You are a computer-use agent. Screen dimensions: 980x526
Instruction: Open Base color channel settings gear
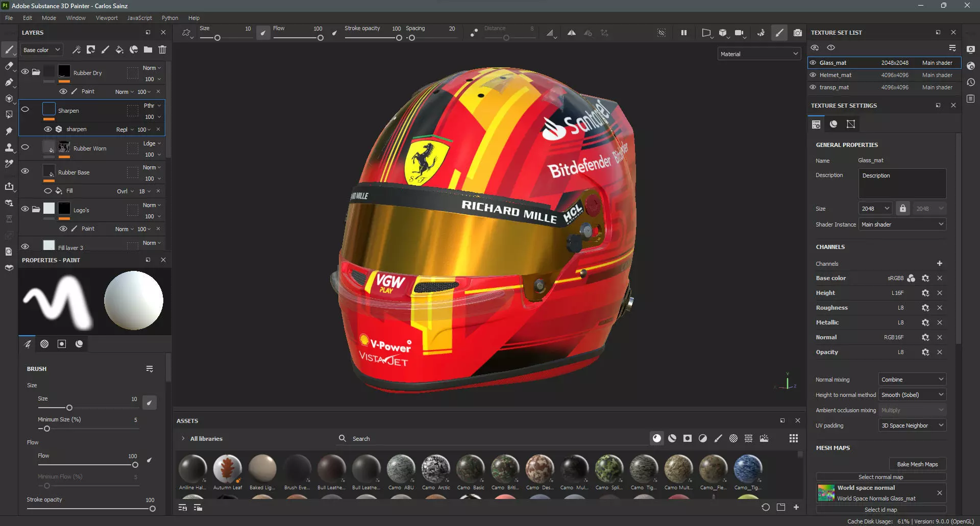pyautogui.click(x=925, y=278)
